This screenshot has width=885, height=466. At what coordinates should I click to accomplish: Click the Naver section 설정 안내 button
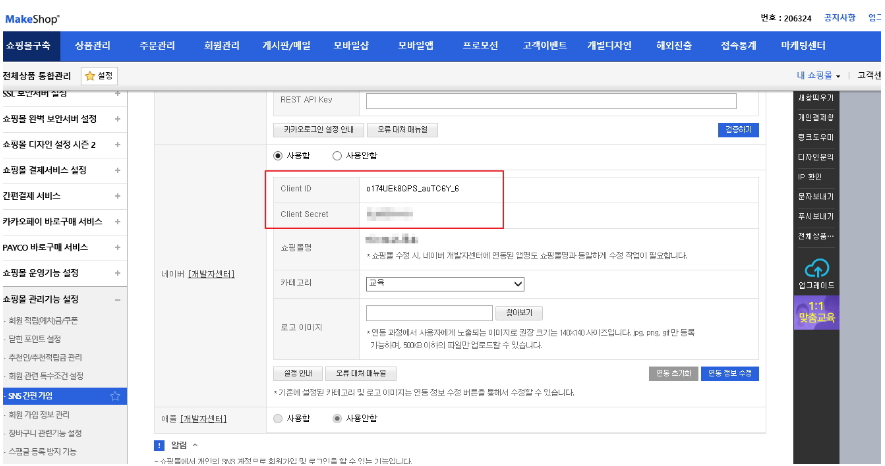click(298, 373)
